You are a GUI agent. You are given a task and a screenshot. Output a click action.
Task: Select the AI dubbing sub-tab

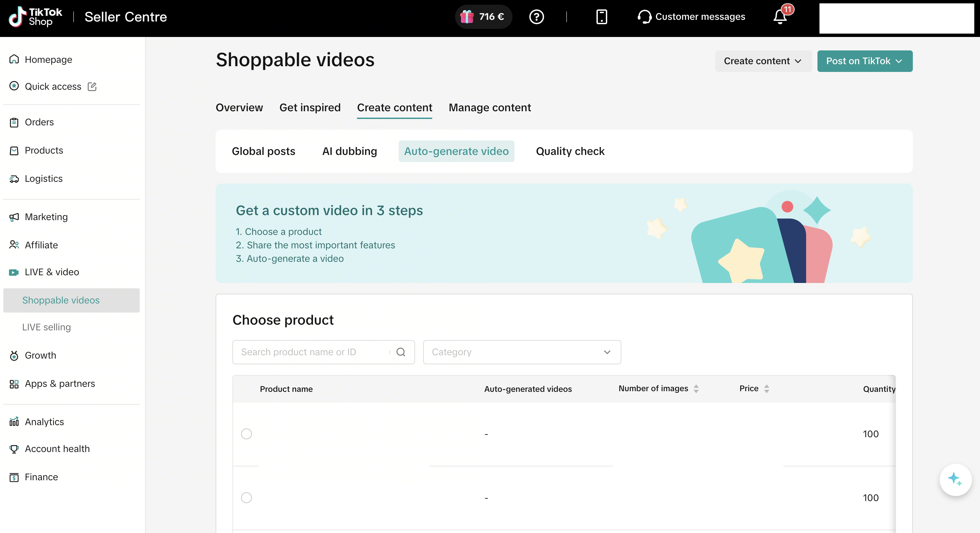point(350,151)
